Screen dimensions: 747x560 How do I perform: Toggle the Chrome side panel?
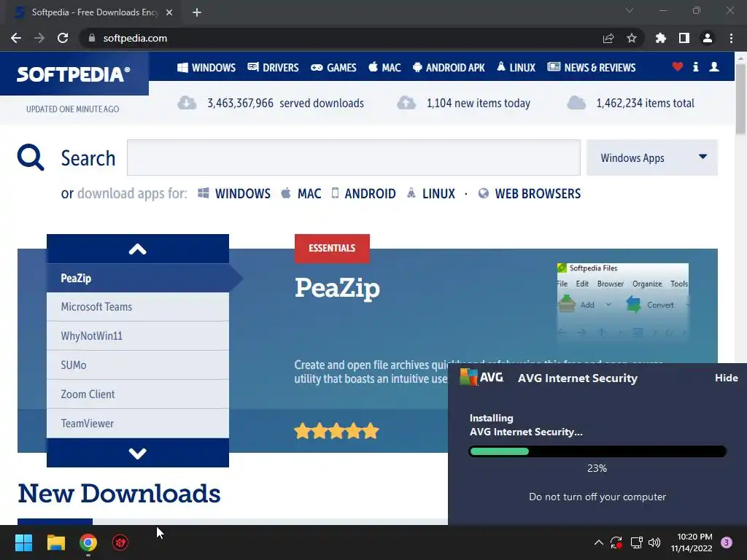coord(684,38)
